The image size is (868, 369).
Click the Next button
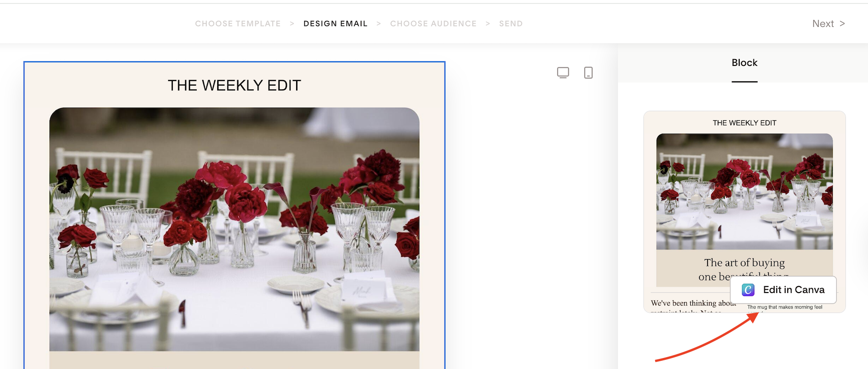(x=829, y=24)
